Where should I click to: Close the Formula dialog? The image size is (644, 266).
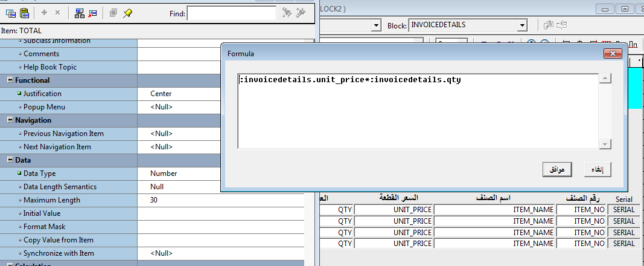pos(613,54)
